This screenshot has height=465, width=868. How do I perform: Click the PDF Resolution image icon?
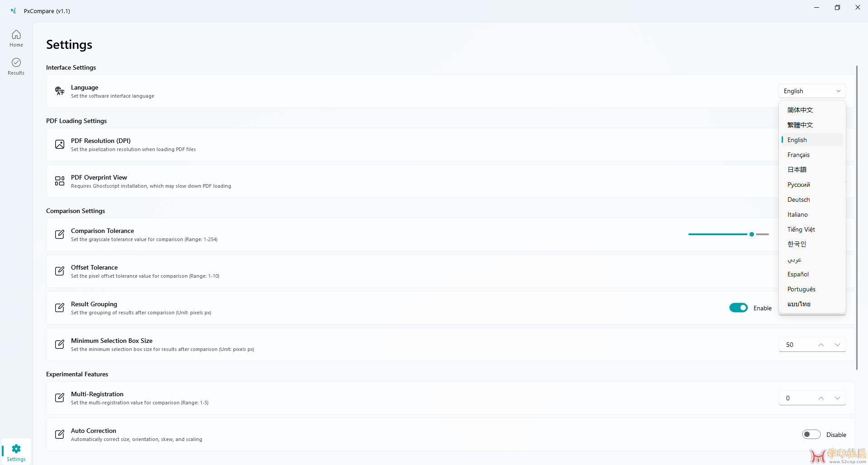pos(60,144)
